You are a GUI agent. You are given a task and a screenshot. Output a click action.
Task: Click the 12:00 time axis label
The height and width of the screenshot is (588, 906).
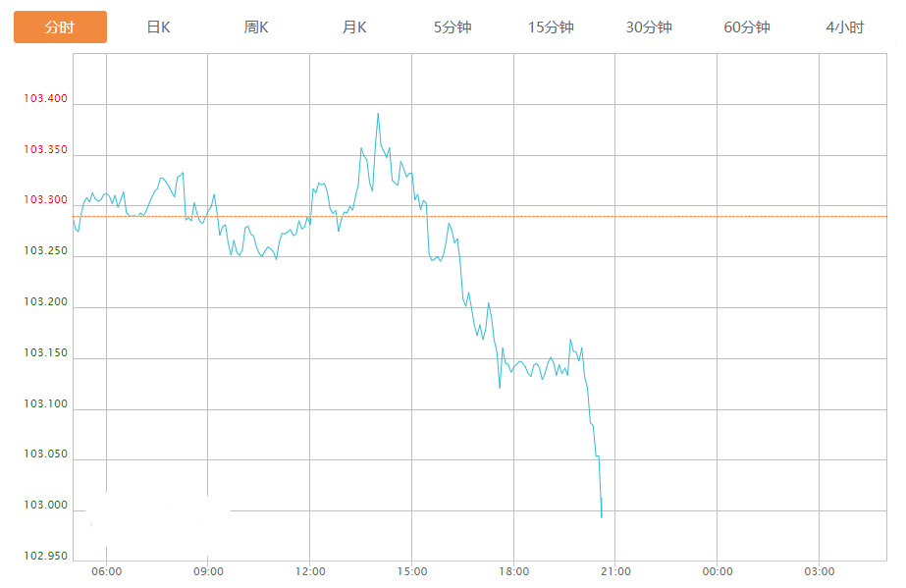coord(310,571)
